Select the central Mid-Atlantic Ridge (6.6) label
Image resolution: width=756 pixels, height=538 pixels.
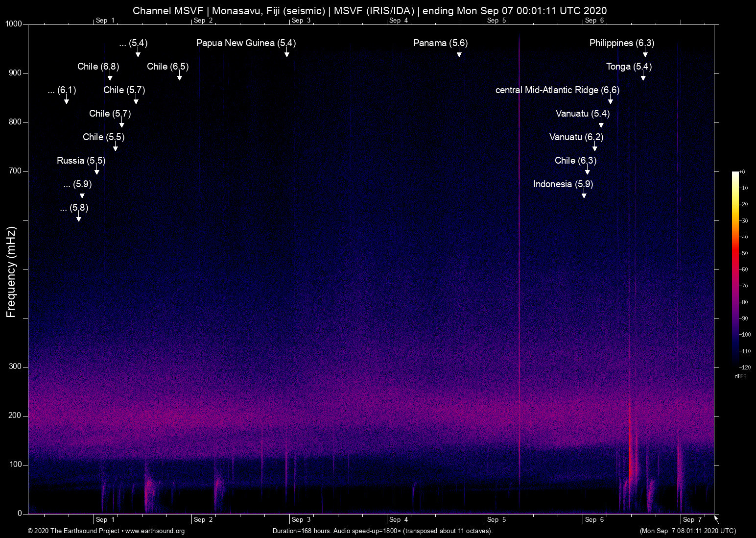pyautogui.click(x=557, y=90)
